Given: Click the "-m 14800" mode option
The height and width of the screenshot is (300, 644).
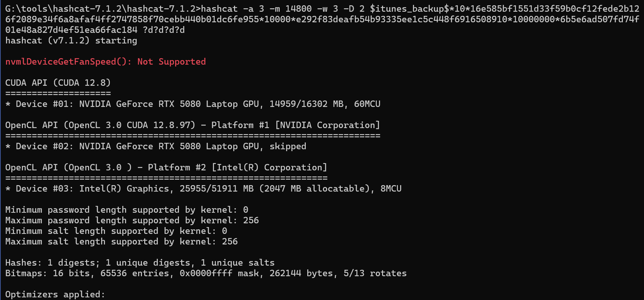Looking at the screenshot, I should [x=290, y=9].
